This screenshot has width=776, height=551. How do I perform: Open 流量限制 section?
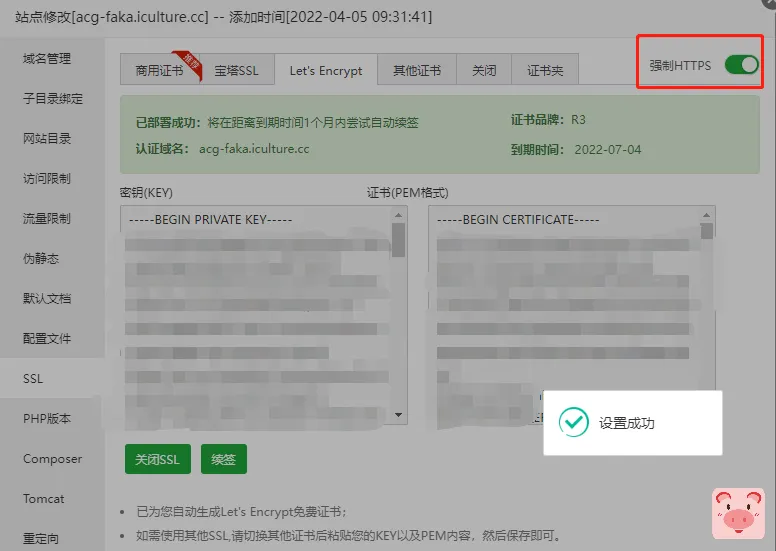[47, 218]
